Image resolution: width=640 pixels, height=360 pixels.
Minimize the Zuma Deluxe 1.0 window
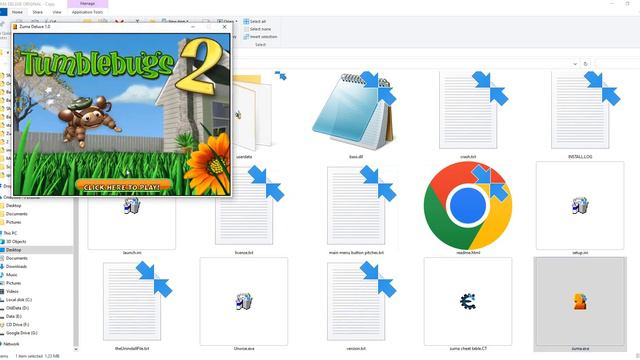(x=193, y=27)
